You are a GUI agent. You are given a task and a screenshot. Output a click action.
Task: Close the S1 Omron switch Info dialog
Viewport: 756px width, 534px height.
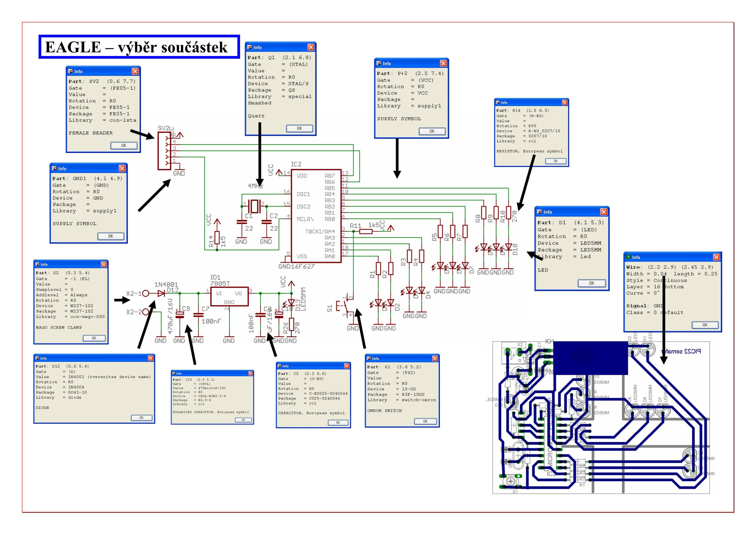435,359
